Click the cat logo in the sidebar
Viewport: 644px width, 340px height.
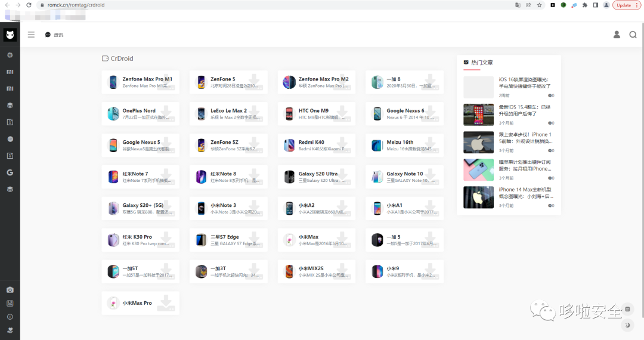pos(10,35)
